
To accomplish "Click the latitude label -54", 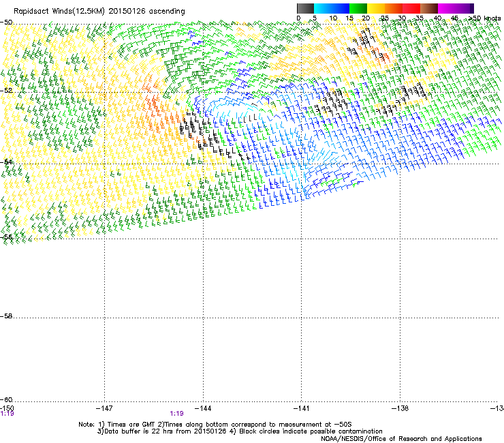I will tap(6, 162).
